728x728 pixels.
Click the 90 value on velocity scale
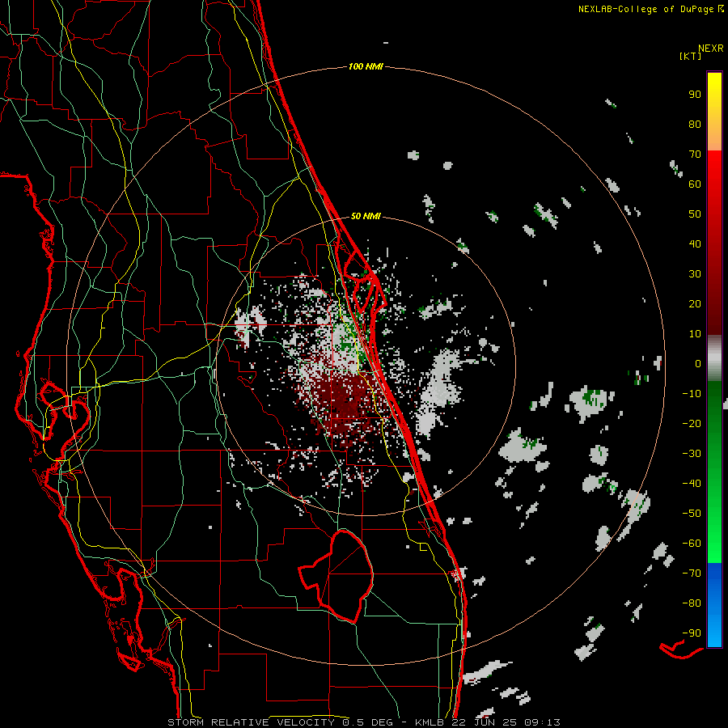(695, 95)
